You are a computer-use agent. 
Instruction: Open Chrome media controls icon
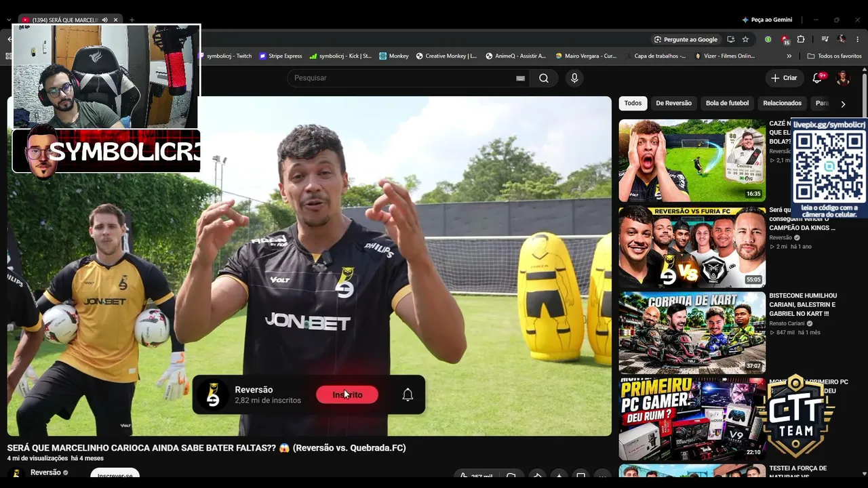[x=825, y=39]
